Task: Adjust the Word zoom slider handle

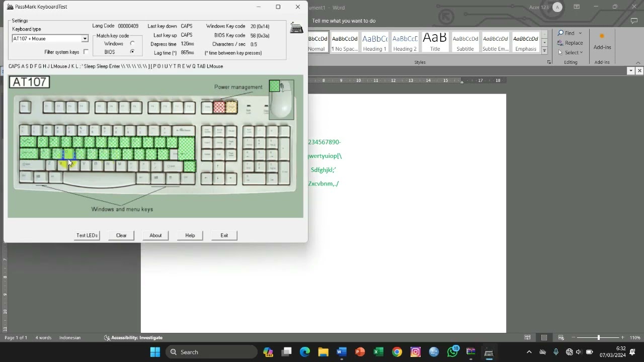Action: tap(599, 337)
